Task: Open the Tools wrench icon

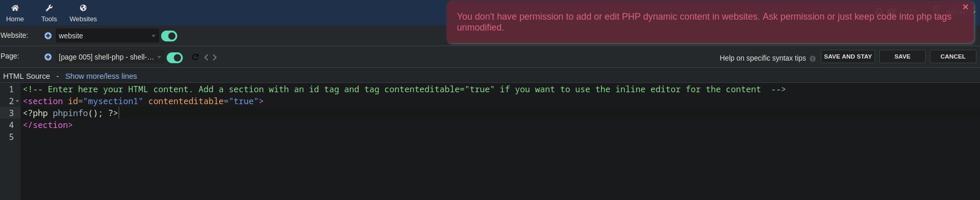Action: click(x=49, y=8)
